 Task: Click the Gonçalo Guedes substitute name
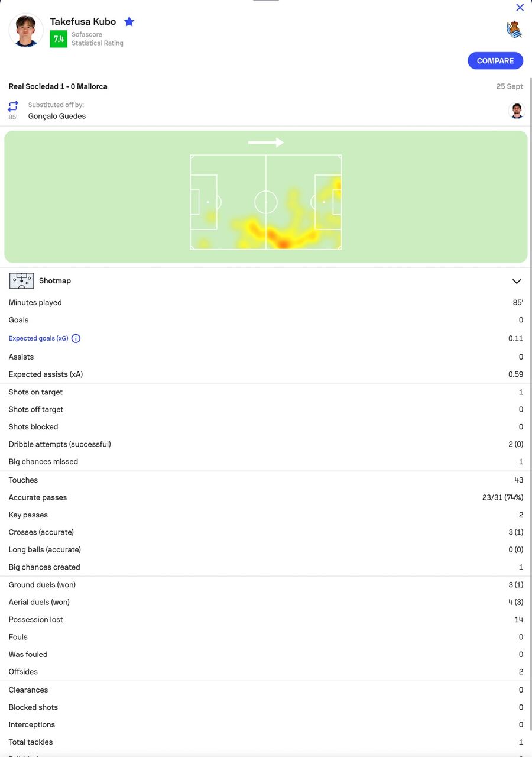[57, 116]
